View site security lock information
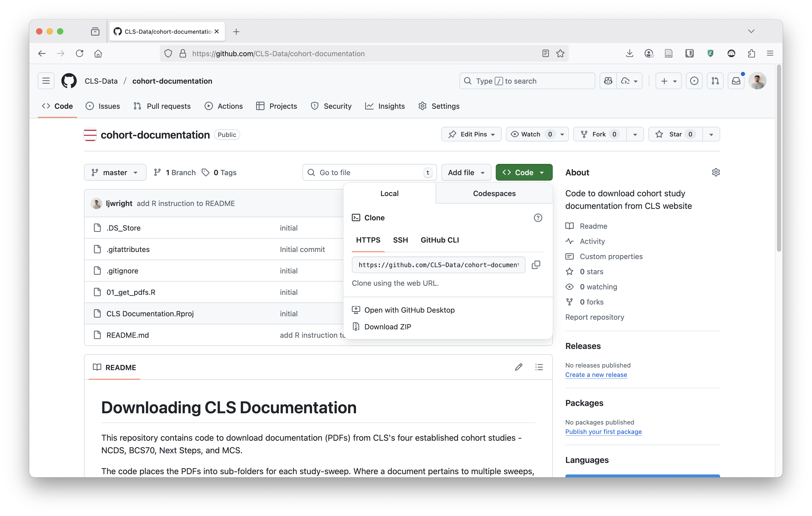This screenshot has width=812, height=516. pos(183,53)
